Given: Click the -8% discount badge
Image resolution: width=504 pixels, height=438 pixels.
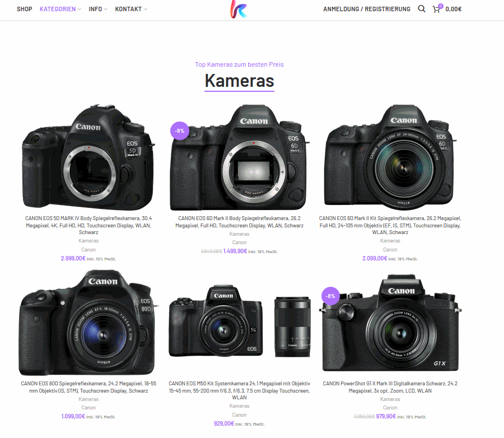Looking at the screenshot, I should point(330,296).
